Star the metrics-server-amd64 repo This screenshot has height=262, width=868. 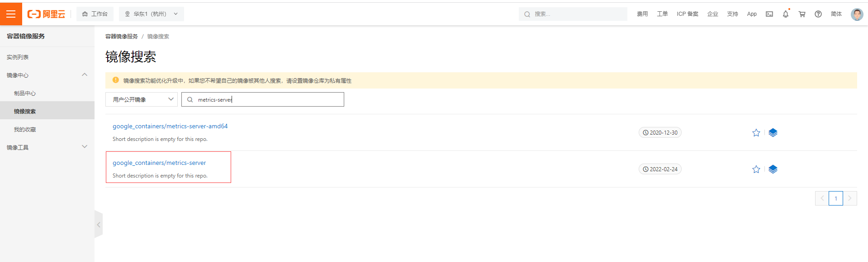756,133
